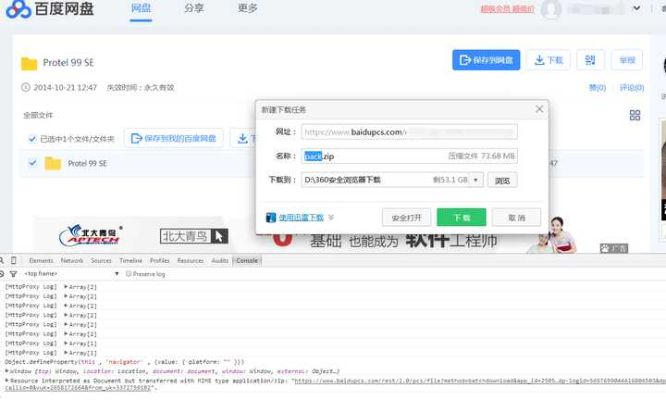This screenshot has width=666, height=400.
Task: Click the user avatar in header
Action: (550, 10)
